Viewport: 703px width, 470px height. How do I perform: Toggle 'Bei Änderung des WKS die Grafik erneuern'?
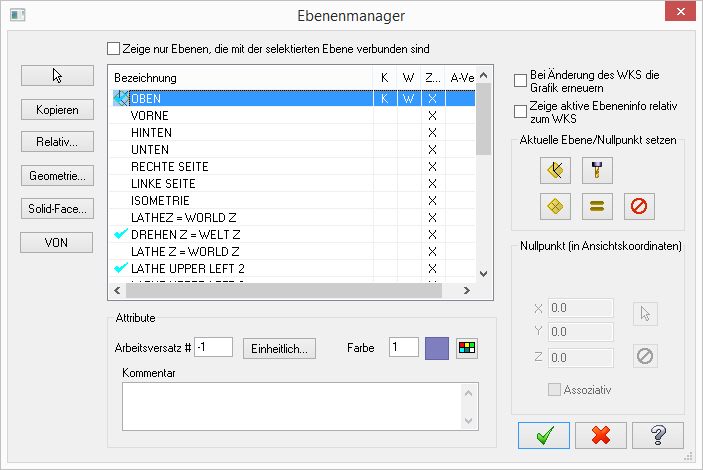pos(520,81)
